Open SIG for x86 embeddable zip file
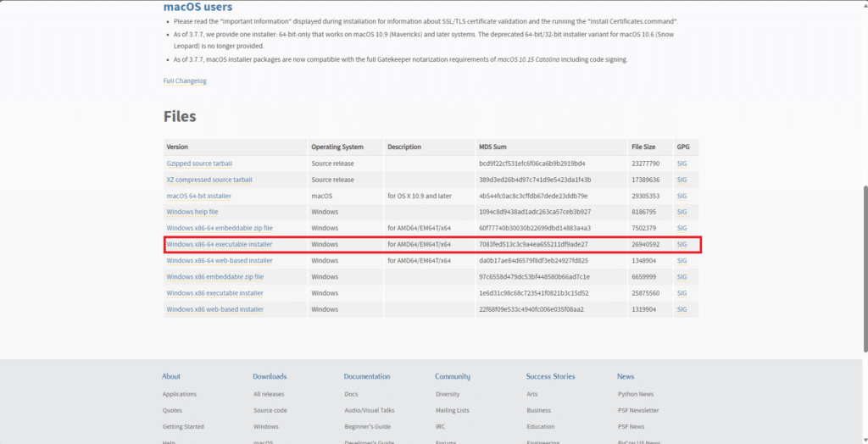This screenshot has width=868, height=444. point(682,277)
